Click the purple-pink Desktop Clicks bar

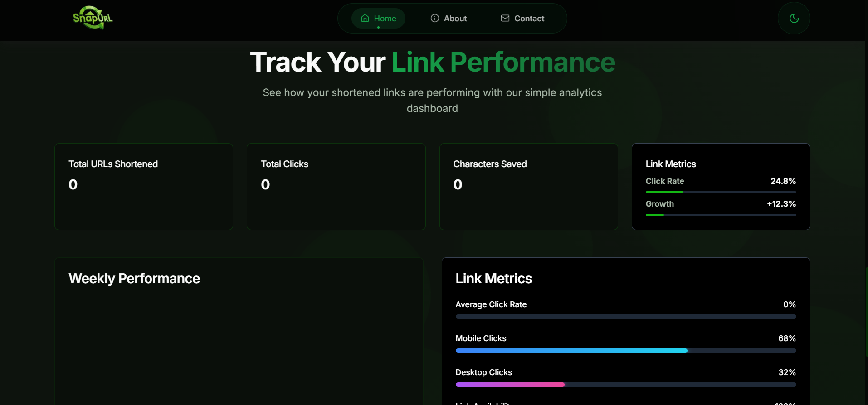(x=510, y=385)
